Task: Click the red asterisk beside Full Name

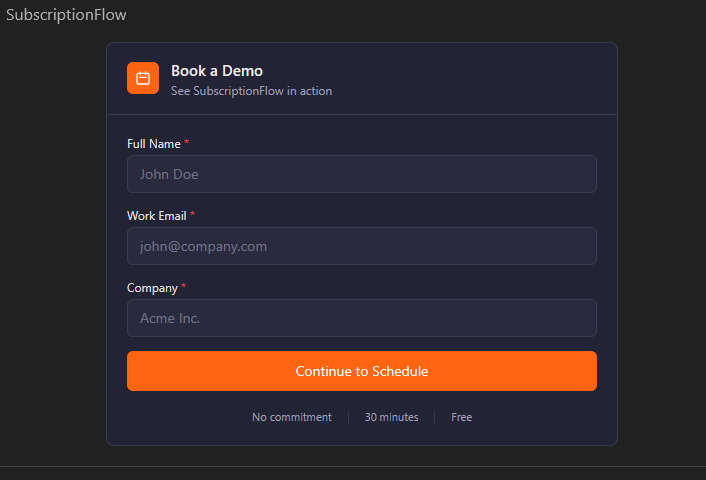Action: coord(187,144)
